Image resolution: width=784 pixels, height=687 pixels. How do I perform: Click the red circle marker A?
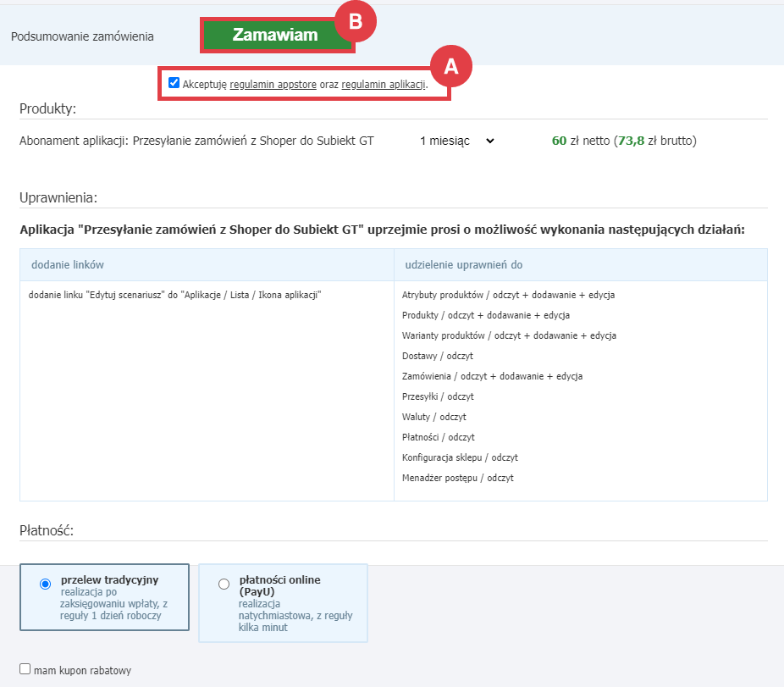click(x=451, y=66)
